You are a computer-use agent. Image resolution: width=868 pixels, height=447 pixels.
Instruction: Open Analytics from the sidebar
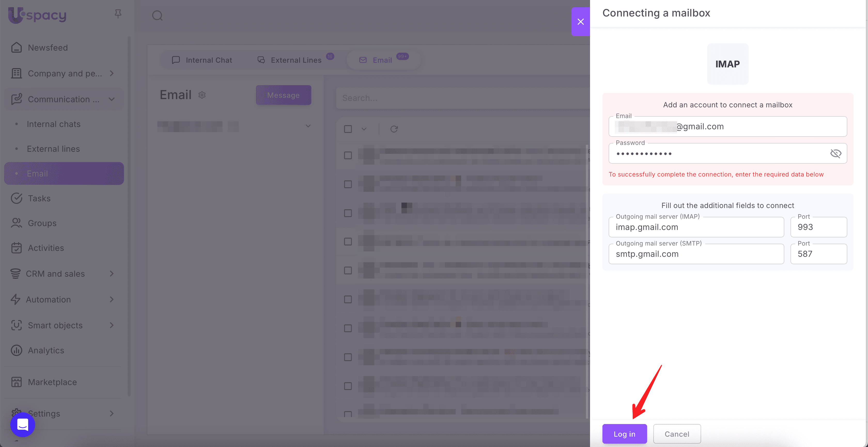pyautogui.click(x=46, y=350)
